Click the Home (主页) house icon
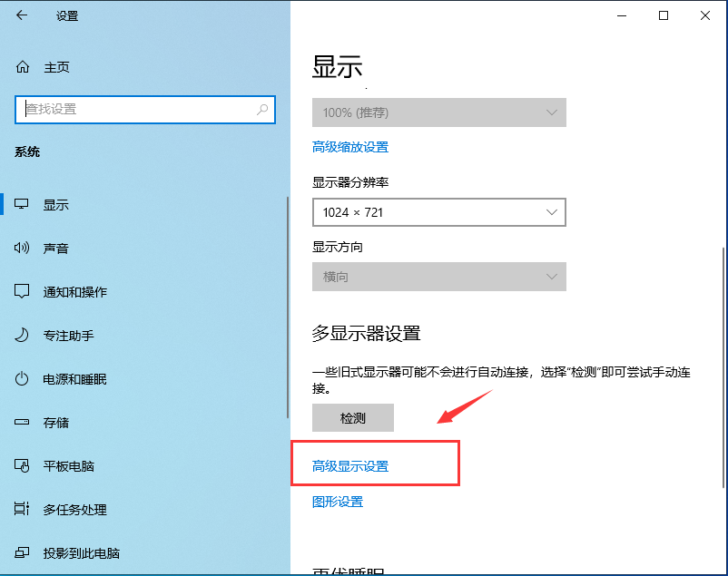Screen dimensions: 728x576 pyautogui.click(x=23, y=67)
